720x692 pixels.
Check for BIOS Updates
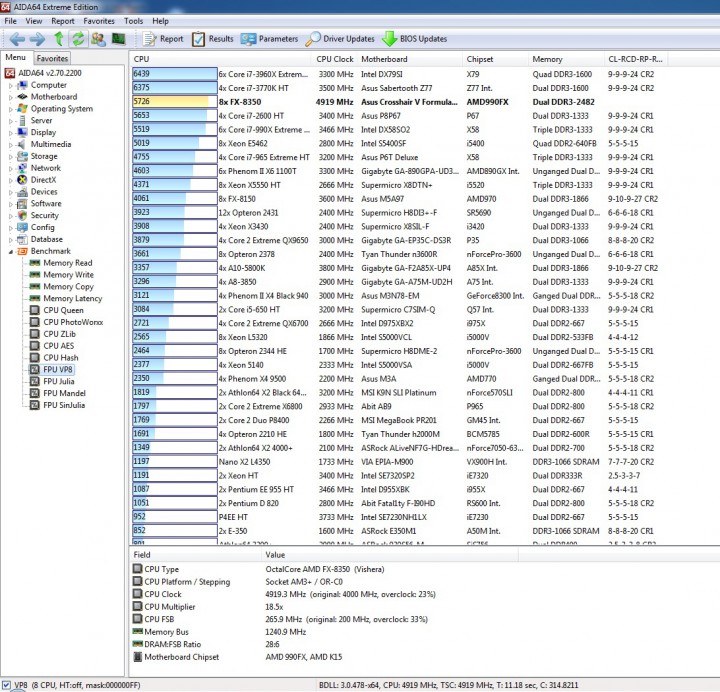pos(415,39)
